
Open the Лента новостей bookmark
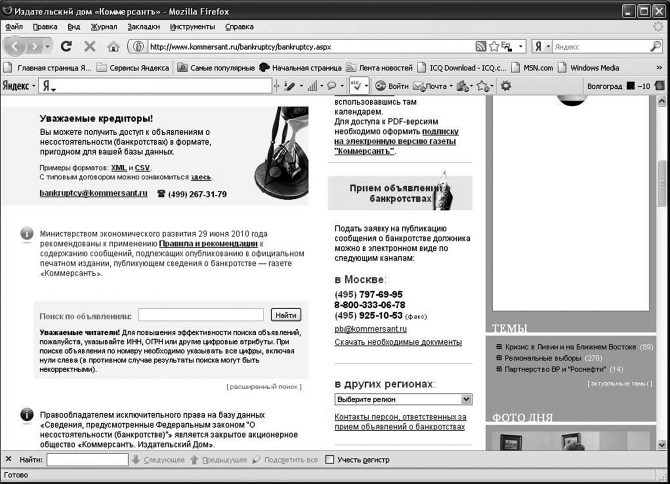coord(379,67)
